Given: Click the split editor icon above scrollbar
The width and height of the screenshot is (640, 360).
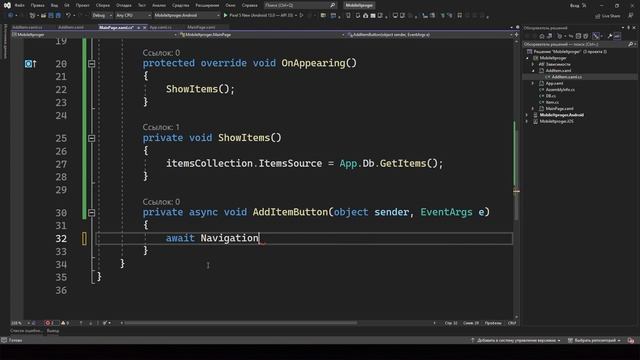Looking at the screenshot, I should tap(516, 35).
